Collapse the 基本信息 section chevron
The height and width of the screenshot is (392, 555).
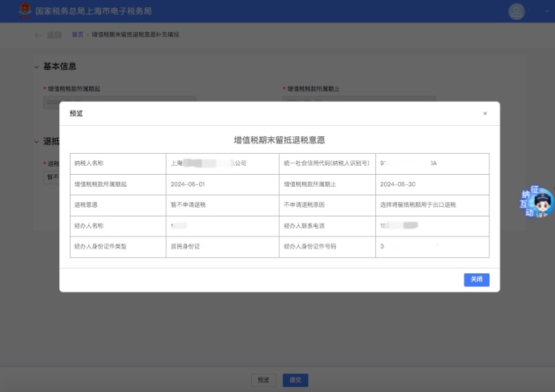[36, 67]
